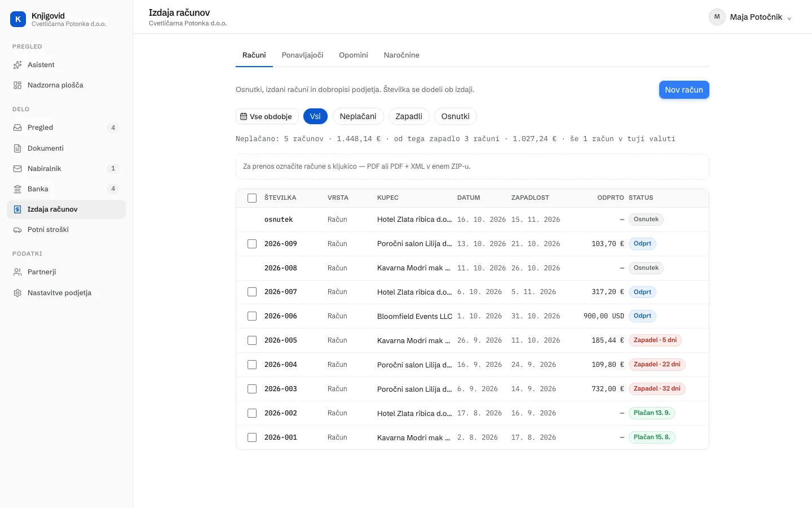Open the Naročnine tab
Screen dimensions: 812x508
(401, 55)
